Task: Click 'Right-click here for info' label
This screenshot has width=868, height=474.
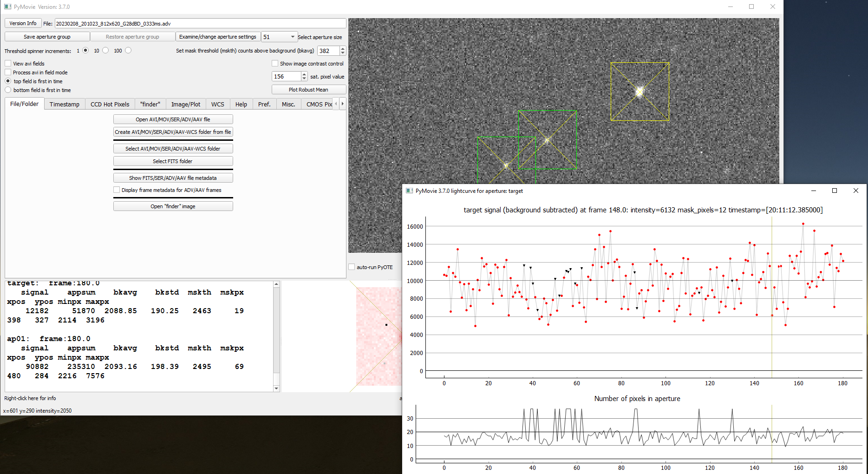Action: pyautogui.click(x=30, y=398)
